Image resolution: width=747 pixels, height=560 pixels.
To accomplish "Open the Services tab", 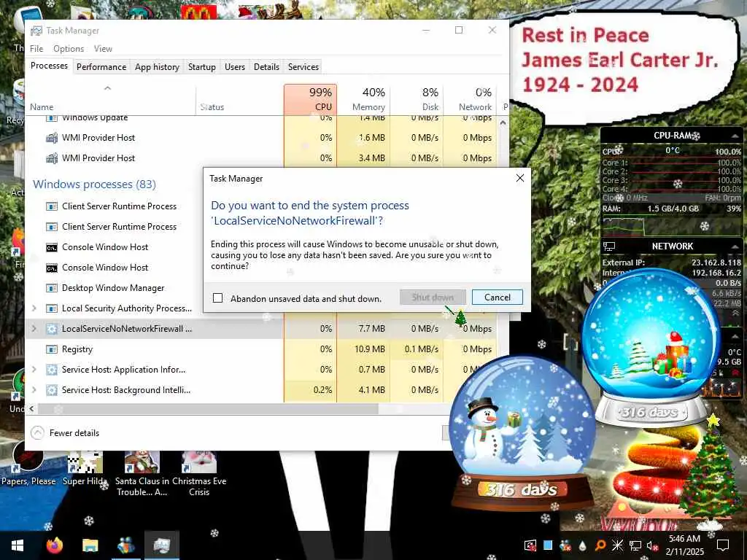I will coord(303,66).
